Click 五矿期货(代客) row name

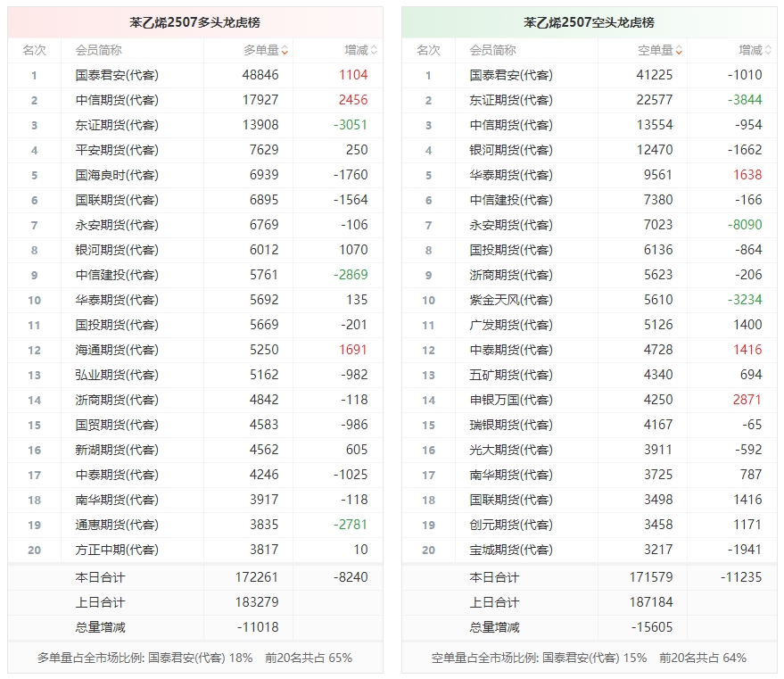point(511,375)
